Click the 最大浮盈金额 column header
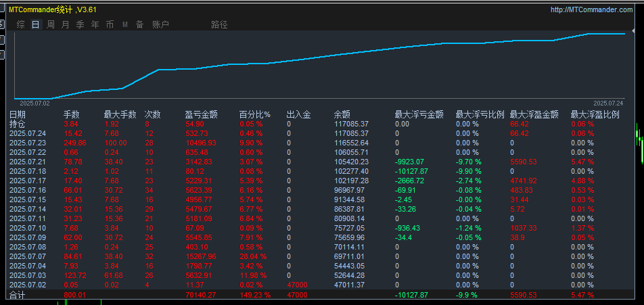 click(x=534, y=114)
